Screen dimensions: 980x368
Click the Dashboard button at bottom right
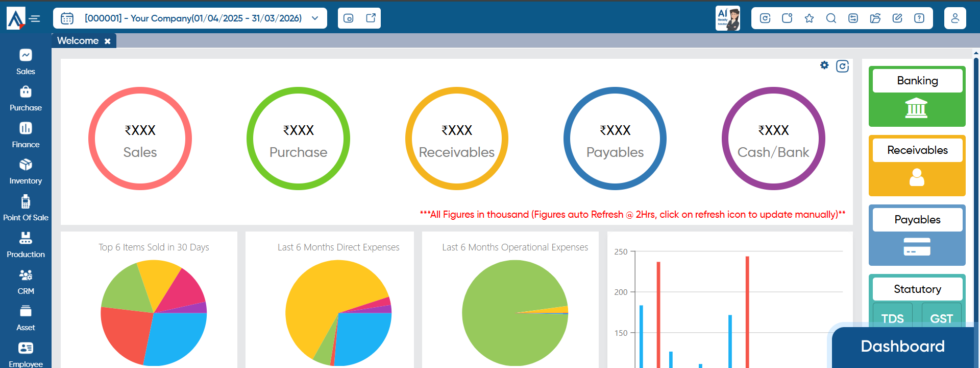pos(902,347)
